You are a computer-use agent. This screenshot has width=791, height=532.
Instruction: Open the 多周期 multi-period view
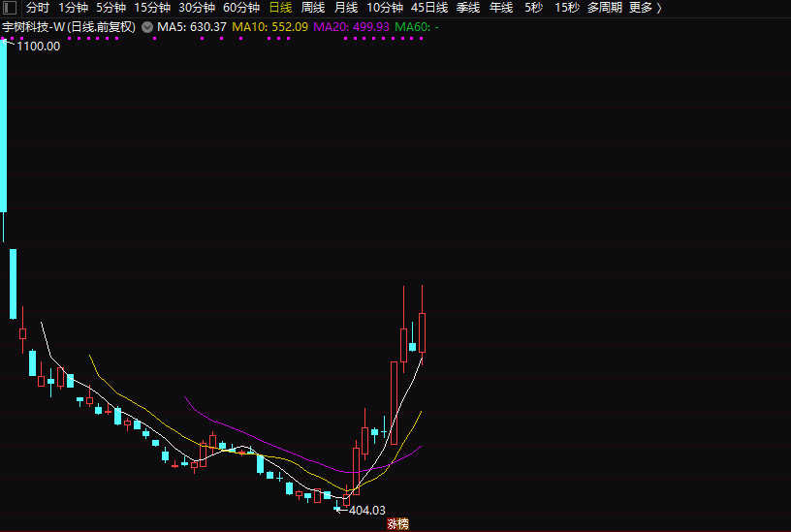point(604,8)
